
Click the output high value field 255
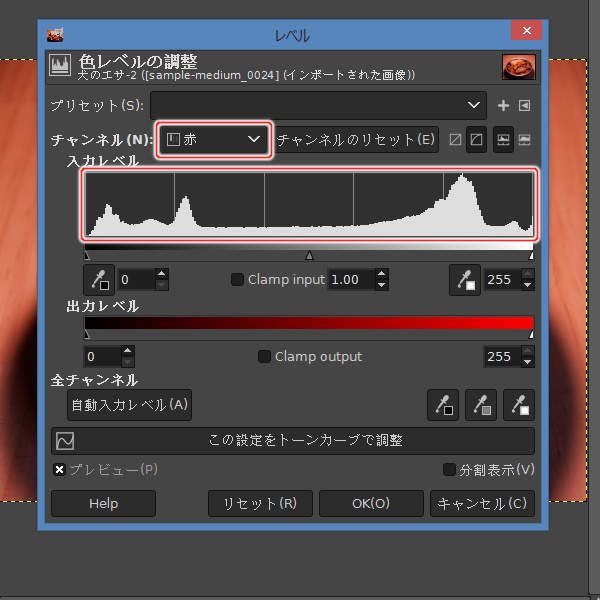503,357
